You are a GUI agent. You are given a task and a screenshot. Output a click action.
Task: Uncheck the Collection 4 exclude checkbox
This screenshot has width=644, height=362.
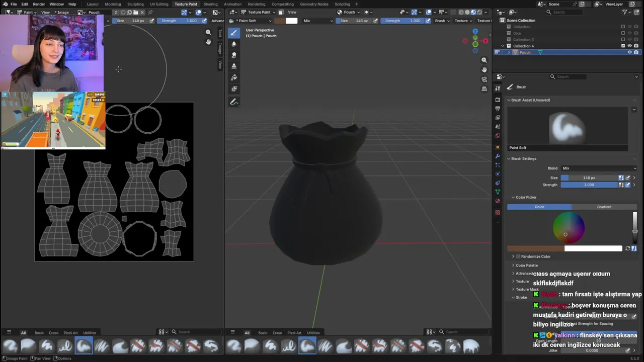click(623, 46)
